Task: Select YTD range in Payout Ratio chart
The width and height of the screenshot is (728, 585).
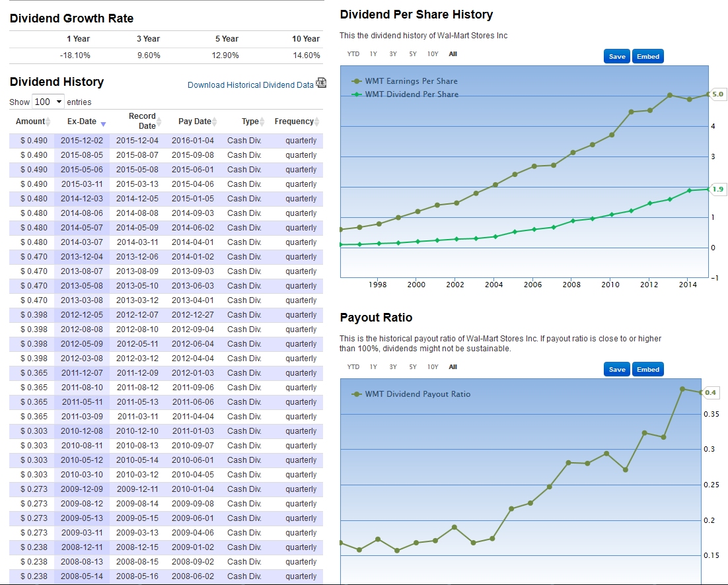Action: pos(353,367)
